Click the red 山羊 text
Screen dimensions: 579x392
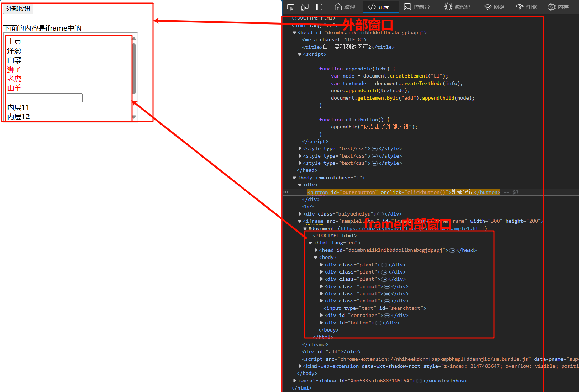[x=14, y=88]
